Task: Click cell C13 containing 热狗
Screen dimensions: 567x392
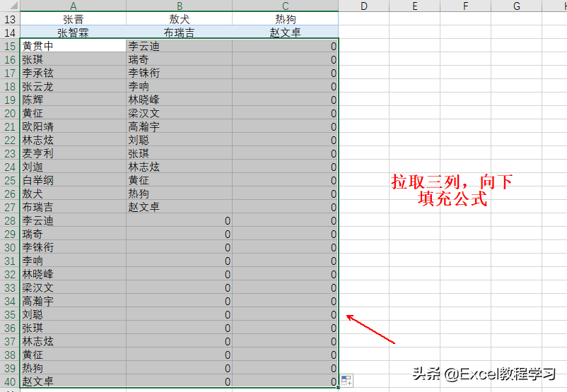Action: pyautogui.click(x=286, y=19)
